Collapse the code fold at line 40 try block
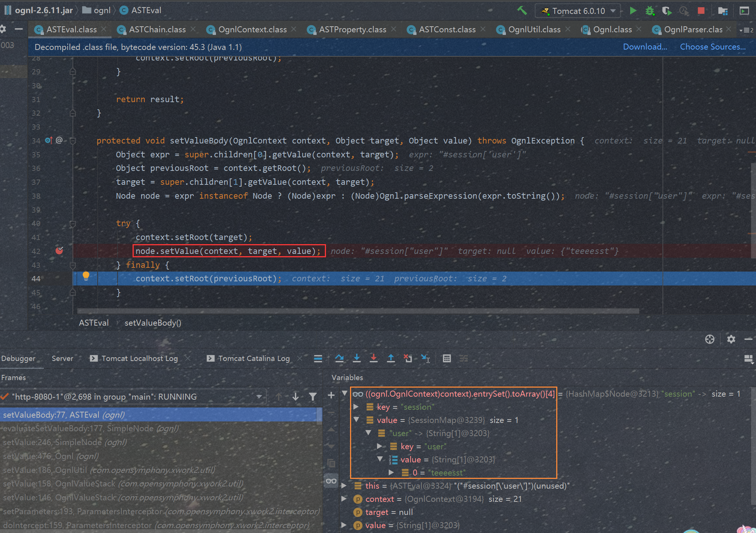 click(x=73, y=224)
